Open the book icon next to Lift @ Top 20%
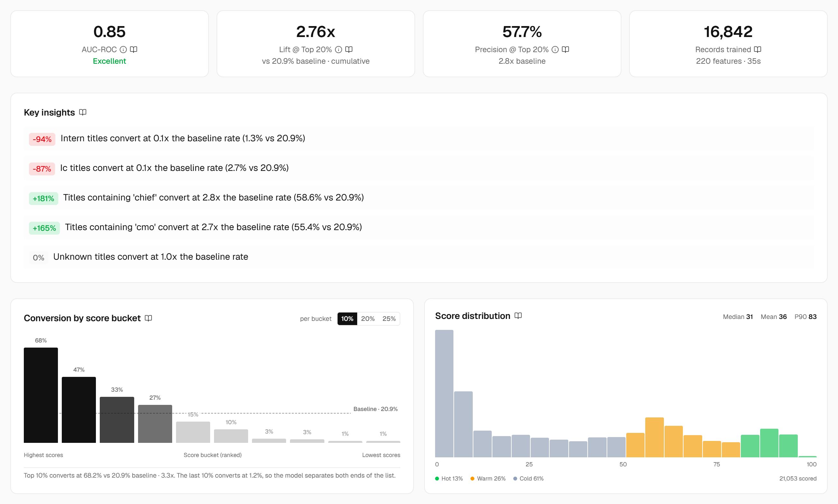The height and width of the screenshot is (504, 838). click(x=349, y=50)
